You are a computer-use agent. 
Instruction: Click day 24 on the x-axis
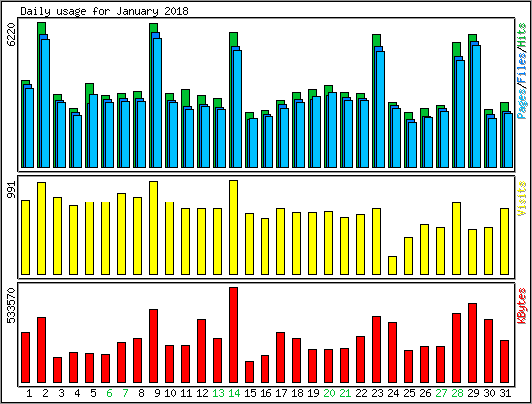click(393, 393)
